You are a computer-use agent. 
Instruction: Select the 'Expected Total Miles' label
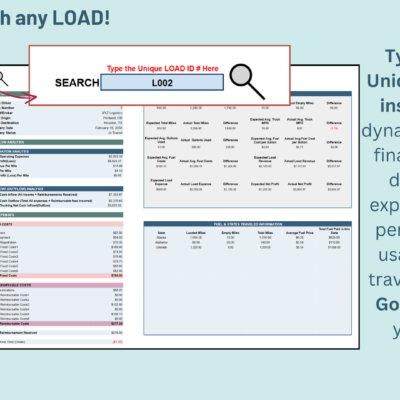[161, 123]
